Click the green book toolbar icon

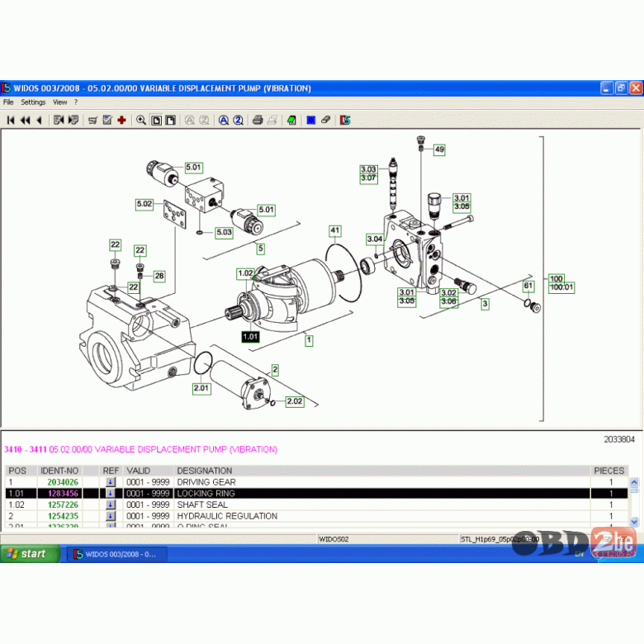click(291, 120)
